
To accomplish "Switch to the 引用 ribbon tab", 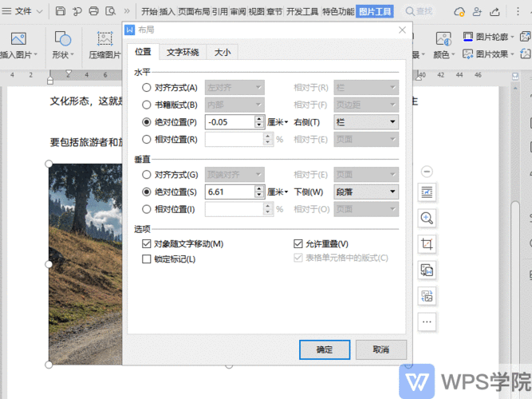I will pyautogui.click(x=220, y=12).
